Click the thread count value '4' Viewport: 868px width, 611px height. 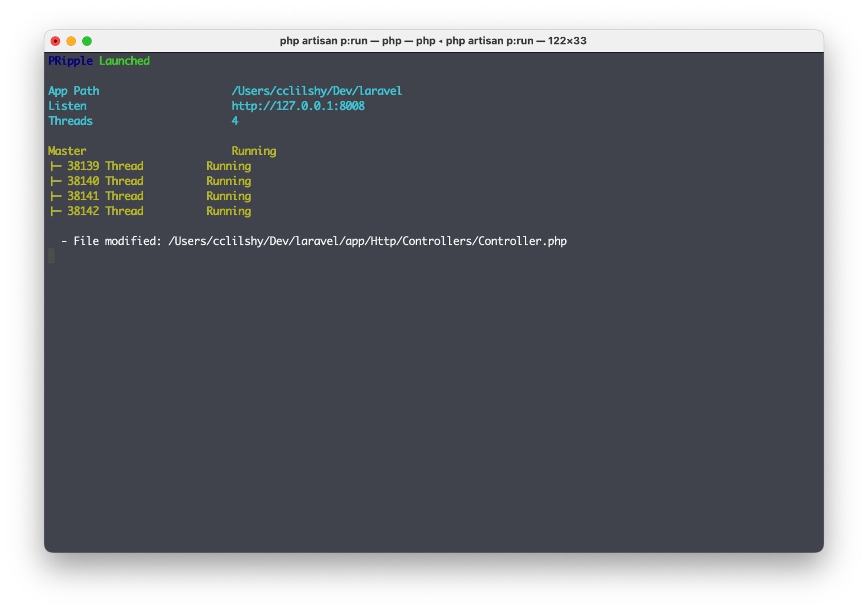tap(235, 121)
